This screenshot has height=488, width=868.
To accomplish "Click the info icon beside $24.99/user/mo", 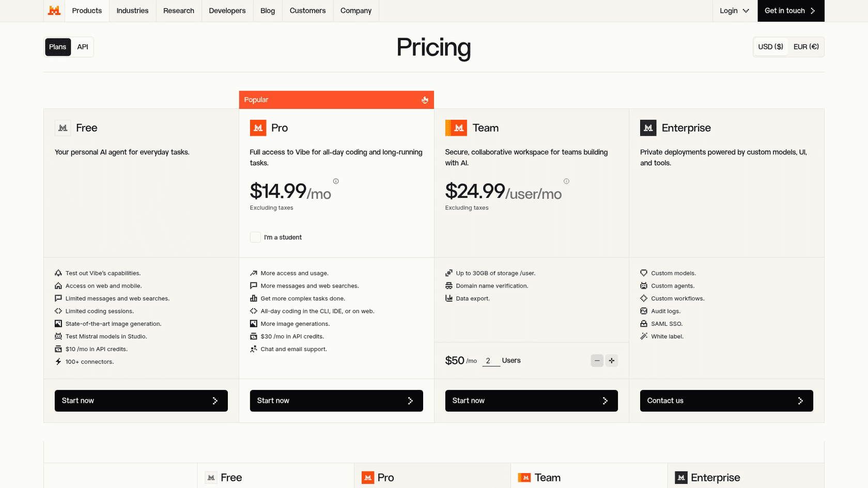I will [566, 181].
